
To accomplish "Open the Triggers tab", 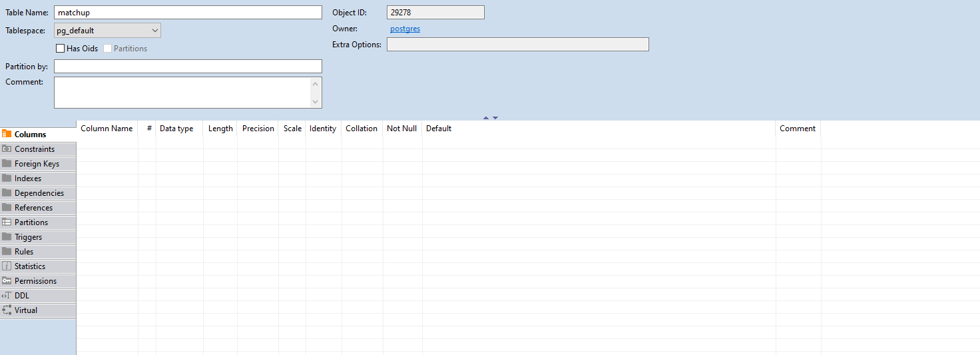I will point(38,237).
